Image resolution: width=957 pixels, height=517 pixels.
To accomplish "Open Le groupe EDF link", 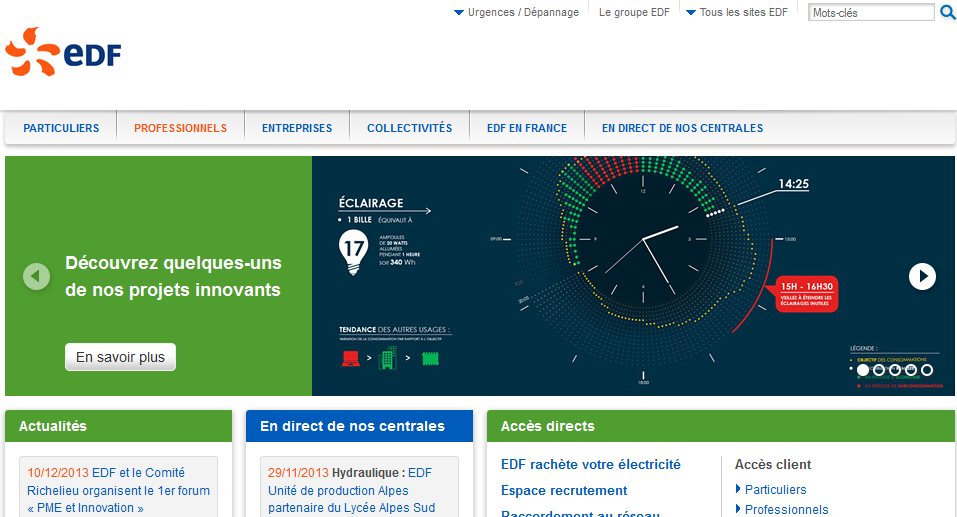I will [634, 12].
